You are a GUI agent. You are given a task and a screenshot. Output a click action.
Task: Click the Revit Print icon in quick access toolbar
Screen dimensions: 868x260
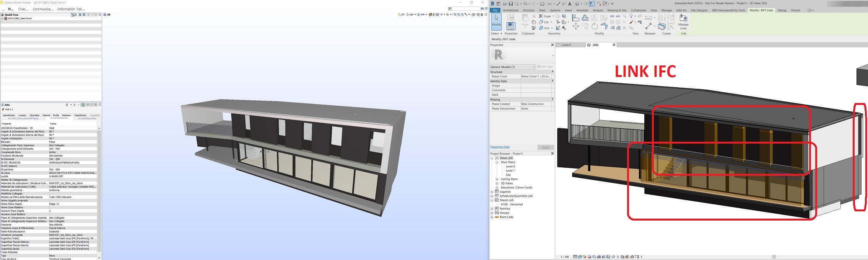click(x=542, y=4)
